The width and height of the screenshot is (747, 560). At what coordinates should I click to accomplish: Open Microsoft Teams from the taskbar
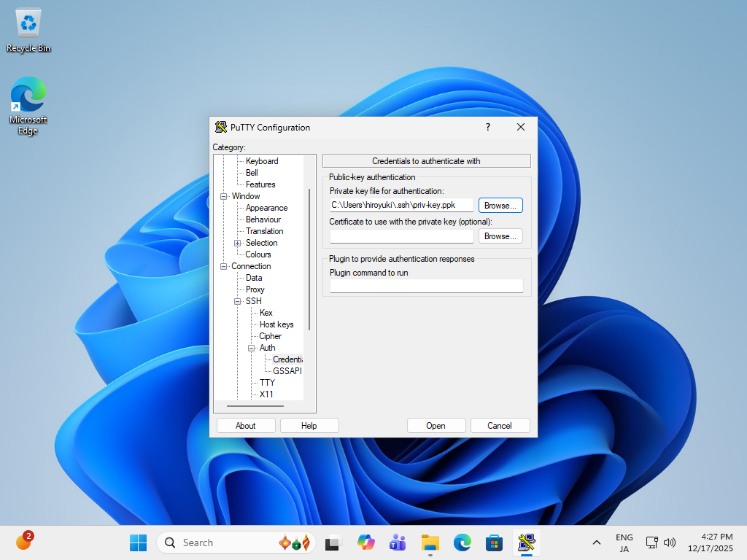[398, 542]
